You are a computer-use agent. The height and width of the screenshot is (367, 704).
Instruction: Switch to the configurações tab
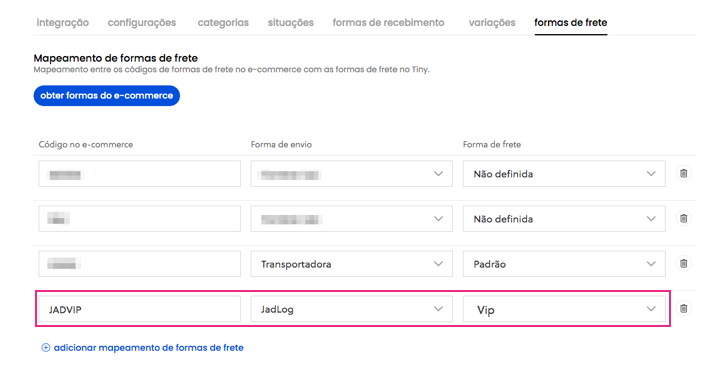[x=142, y=22]
